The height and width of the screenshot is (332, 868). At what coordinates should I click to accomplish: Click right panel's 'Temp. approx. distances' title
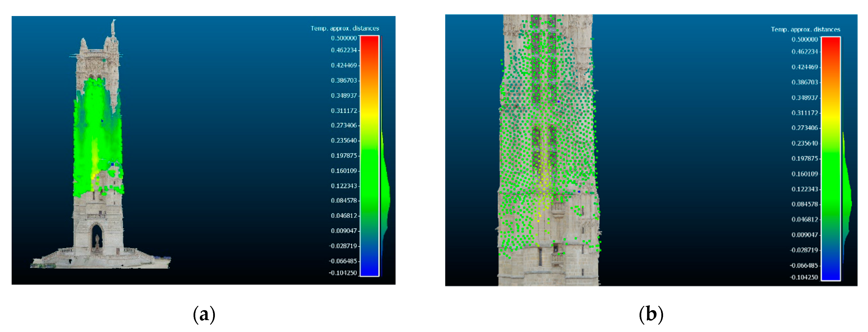(805, 30)
